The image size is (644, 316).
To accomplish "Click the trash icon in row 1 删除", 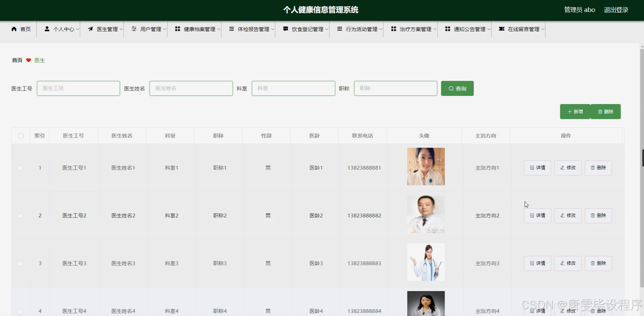I will point(593,168).
